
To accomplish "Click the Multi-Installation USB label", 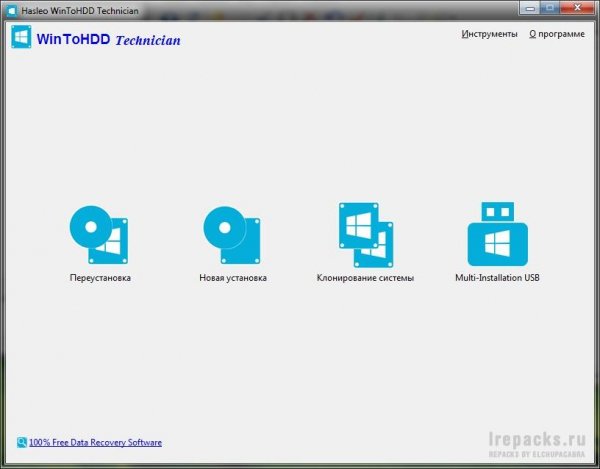I will [497, 278].
